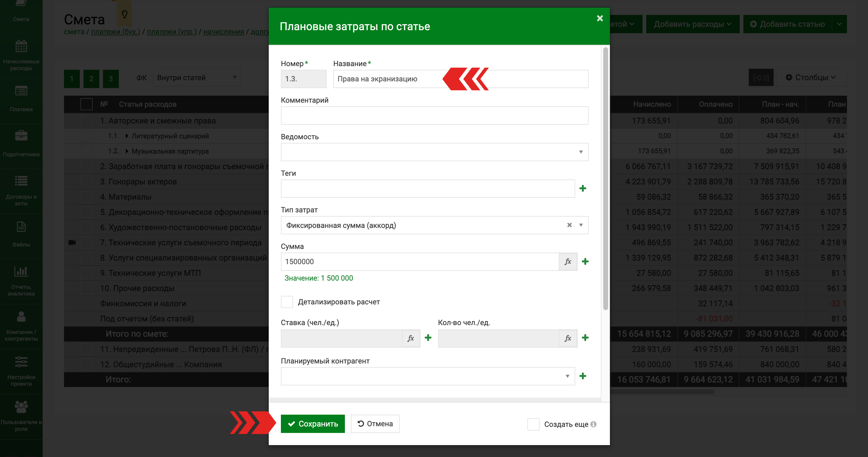Switch to платежи (бух.) tab
The width and height of the screenshot is (868, 457).
[x=115, y=32]
